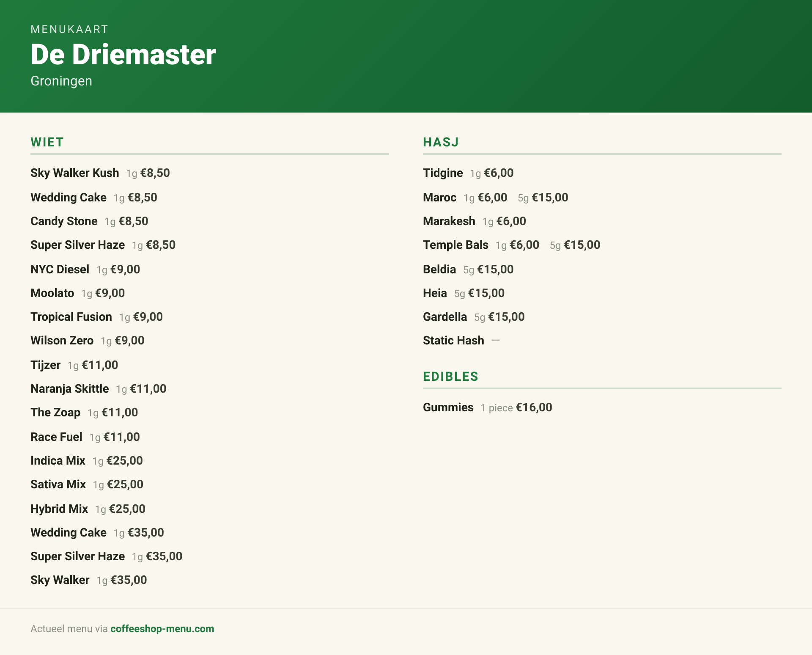Click The Zoap item

click(x=55, y=413)
